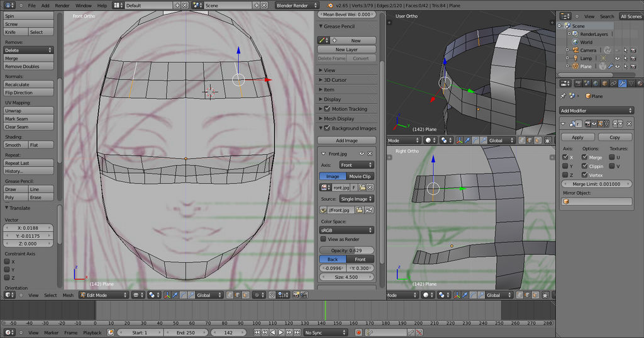The image size is (644, 338).
Task: Open the Mesh menu in the 3D view header
Action: [67, 295]
